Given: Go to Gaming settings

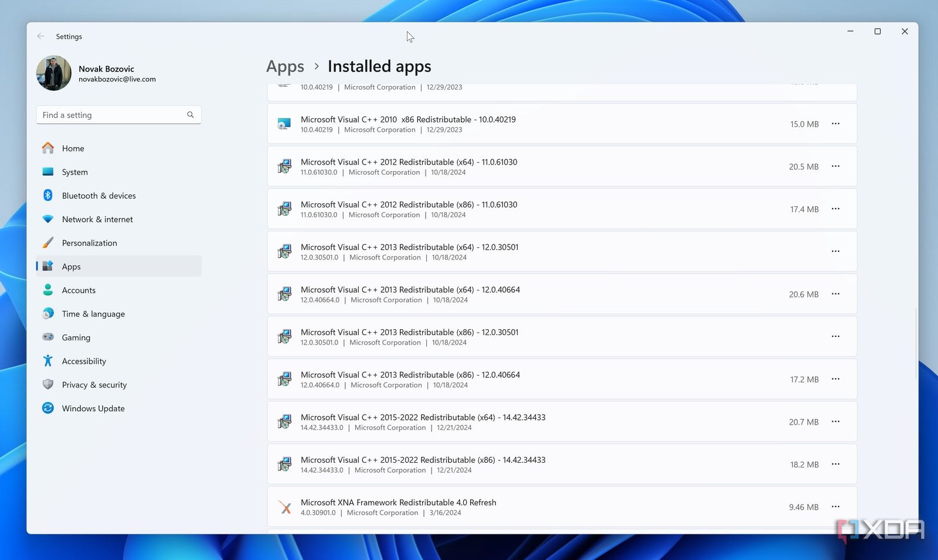Looking at the screenshot, I should [x=119, y=337].
